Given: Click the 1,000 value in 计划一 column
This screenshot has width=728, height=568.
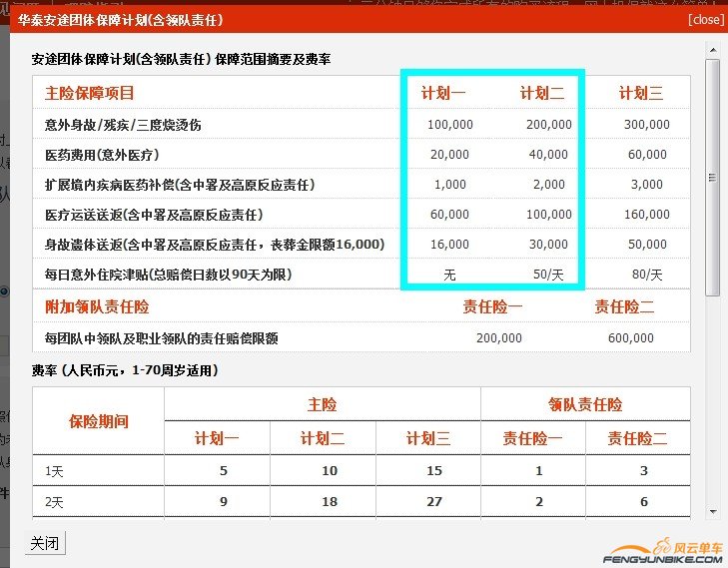Looking at the screenshot, I should tap(450, 185).
